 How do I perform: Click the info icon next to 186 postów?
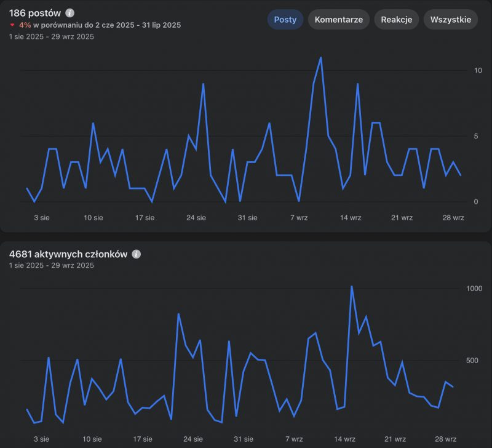click(x=70, y=13)
